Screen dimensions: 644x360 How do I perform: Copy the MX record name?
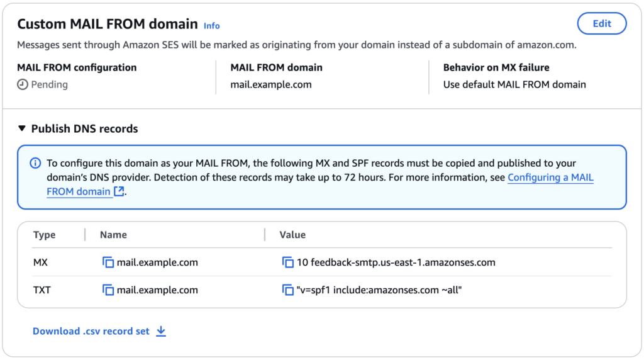(x=108, y=262)
